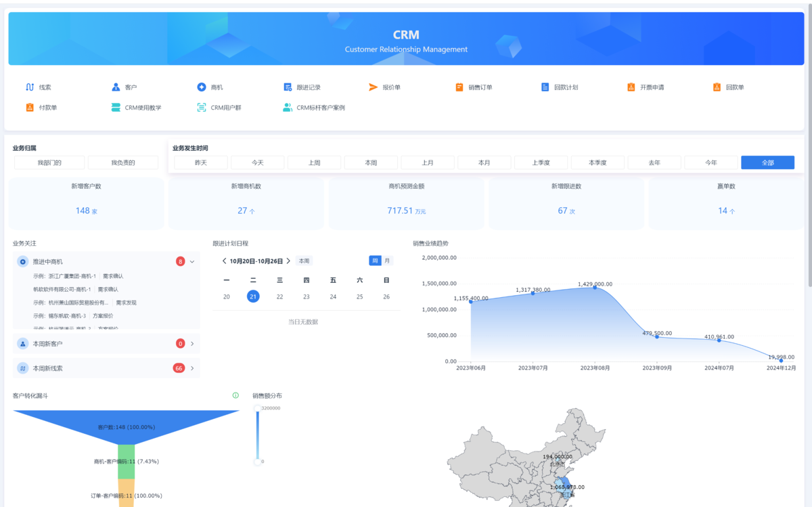Select the 去年 time range tab
This screenshot has height=507, width=812.
654,162
